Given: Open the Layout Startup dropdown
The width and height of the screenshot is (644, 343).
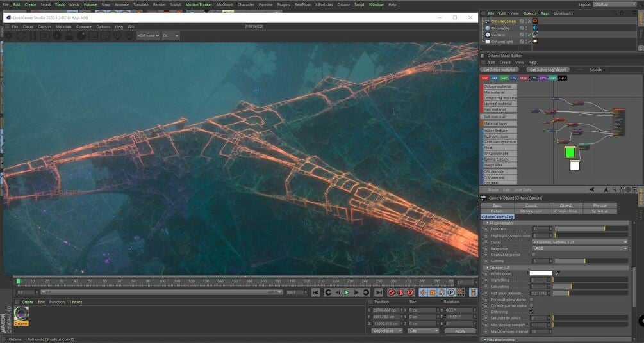Looking at the screenshot, I should (x=615, y=4).
